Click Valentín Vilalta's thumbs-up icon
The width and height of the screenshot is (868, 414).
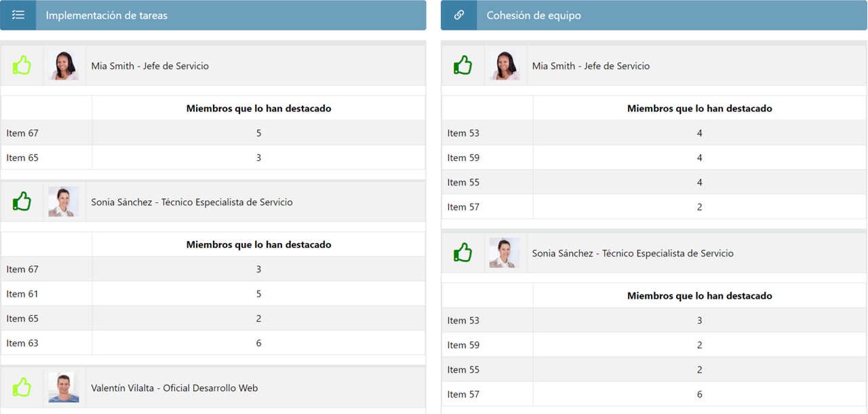click(x=22, y=388)
